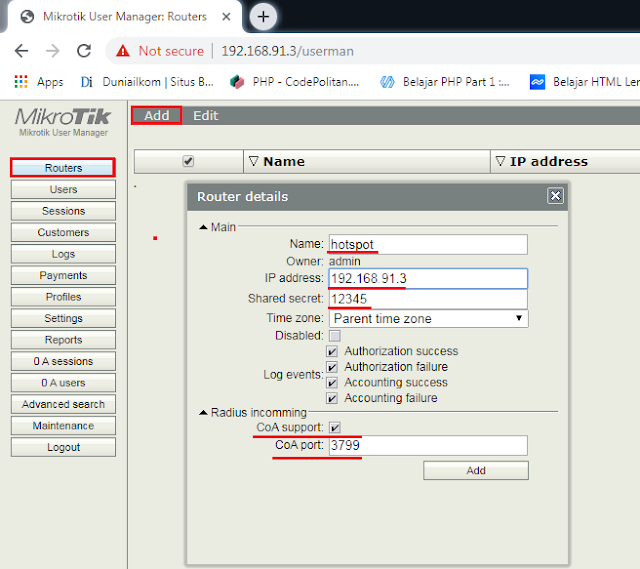Click the browser forward arrow
This screenshot has width=640, height=569.
53,51
